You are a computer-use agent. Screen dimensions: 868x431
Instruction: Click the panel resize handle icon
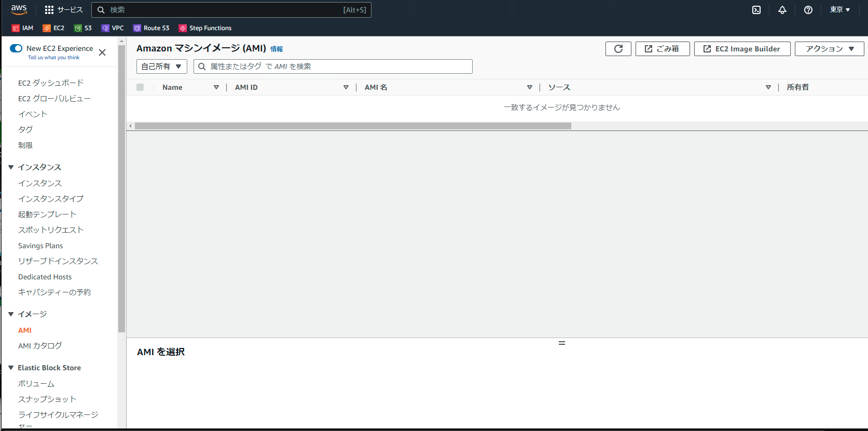562,343
